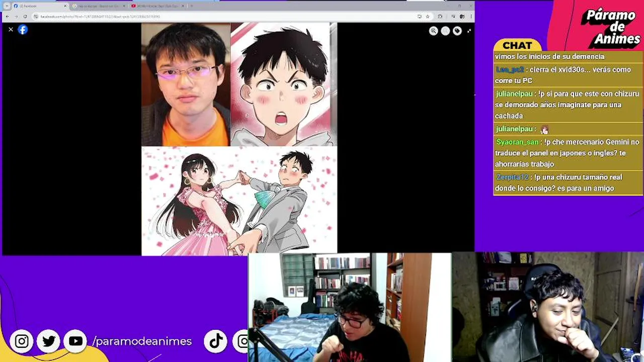Click the greyed zoom out button

pos(445,31)
